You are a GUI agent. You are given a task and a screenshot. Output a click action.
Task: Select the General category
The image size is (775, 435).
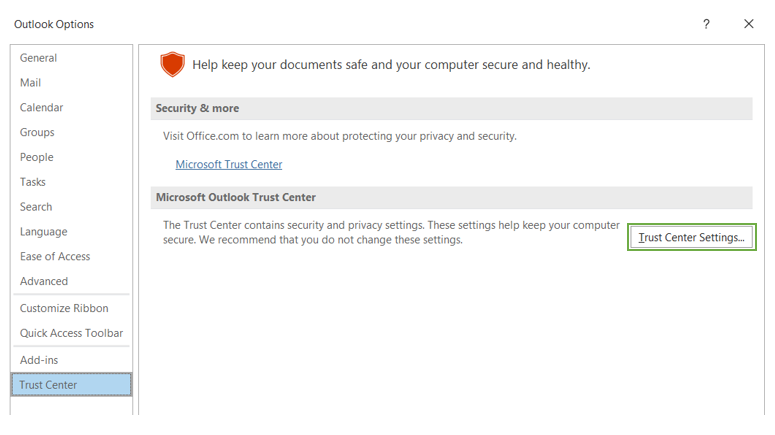(39, 58)
